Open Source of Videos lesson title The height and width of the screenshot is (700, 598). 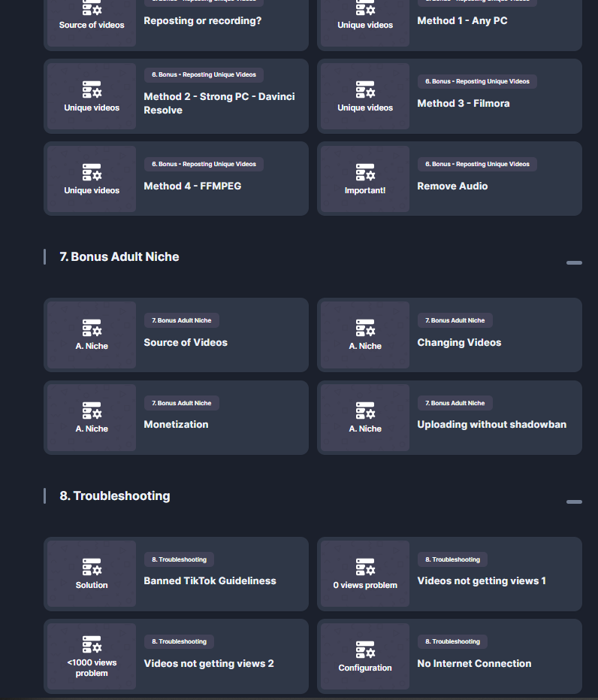pos(186,342)
